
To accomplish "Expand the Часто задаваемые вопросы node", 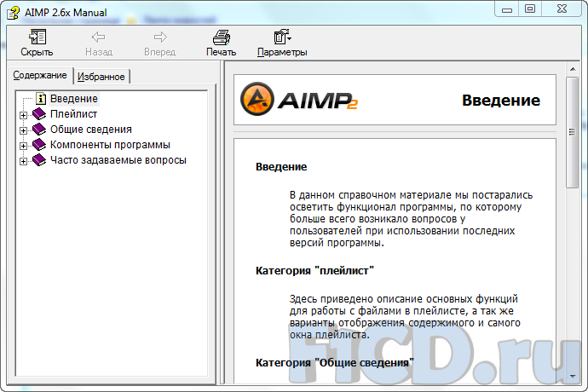I will [x=23, y=161].
